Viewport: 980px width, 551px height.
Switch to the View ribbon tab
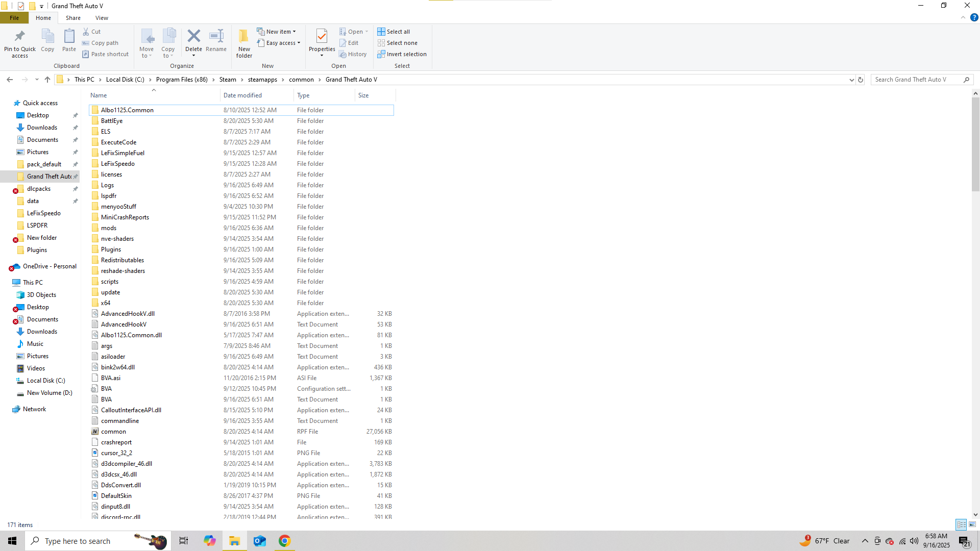point(102,18)
